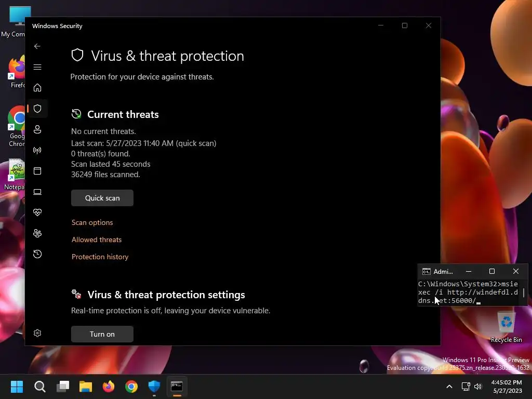Click the Last scan date text
The width and height of the screenshot is (532, 399).
pos(143,143)
